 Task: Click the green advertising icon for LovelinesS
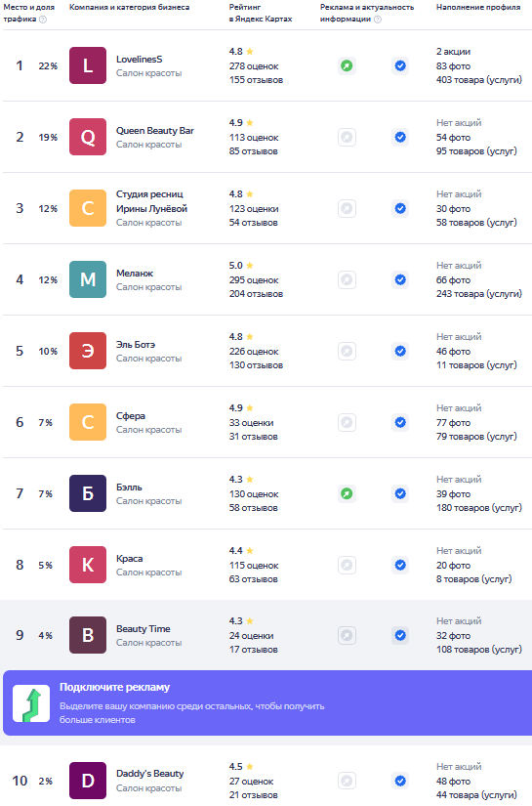pos(347,65)
